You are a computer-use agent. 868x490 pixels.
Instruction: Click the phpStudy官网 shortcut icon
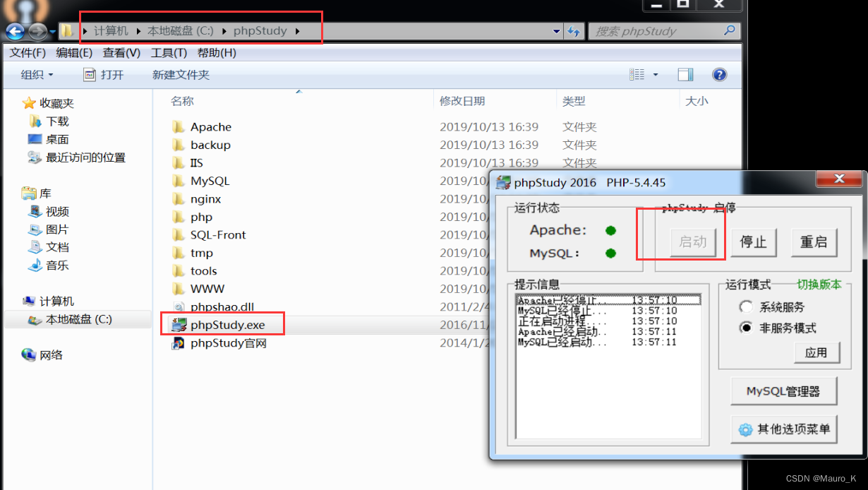(x=179, y=343)
